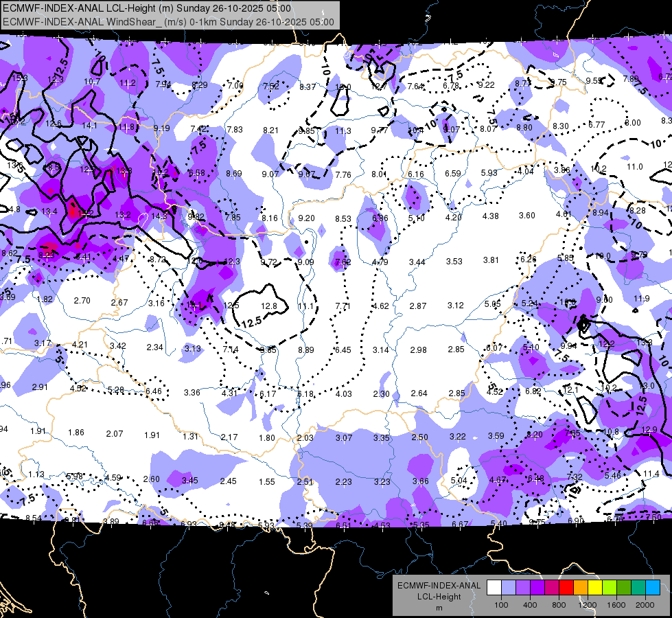Click the vivid violet legend swatch
The width and height of the screenshot is (672, 618).
pos(537,588)
